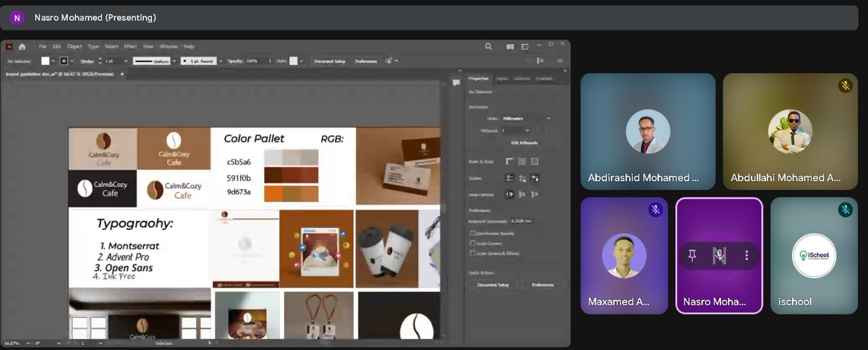
Task: Click the third Guides icon
Action: point(535,178)
